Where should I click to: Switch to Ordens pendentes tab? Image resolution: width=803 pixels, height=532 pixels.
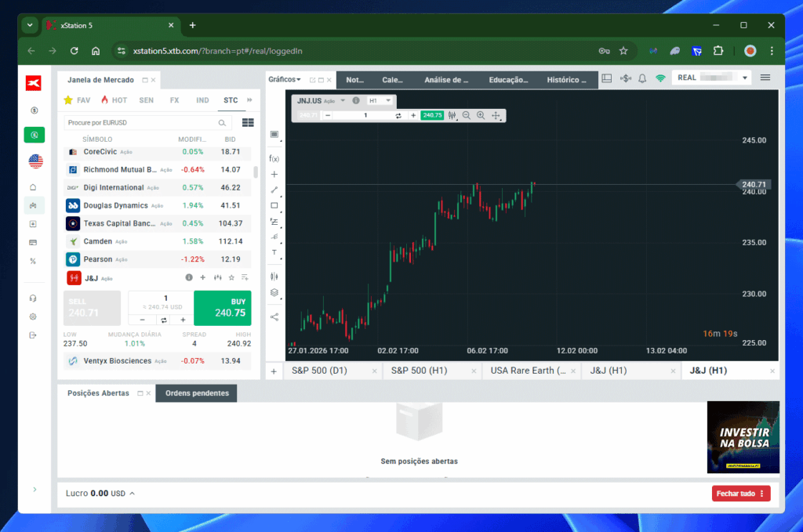pos(197,393)
